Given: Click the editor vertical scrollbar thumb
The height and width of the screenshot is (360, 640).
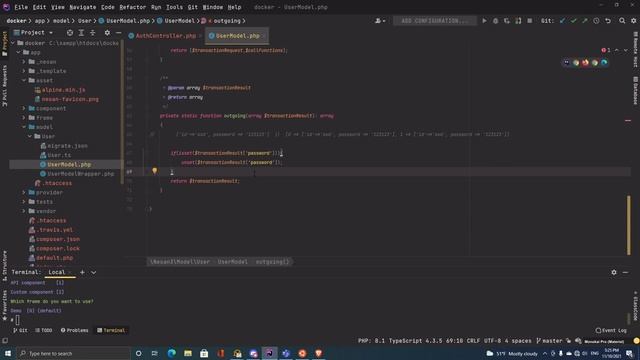Looking at the screenshot, I should (x=629, y=225).
